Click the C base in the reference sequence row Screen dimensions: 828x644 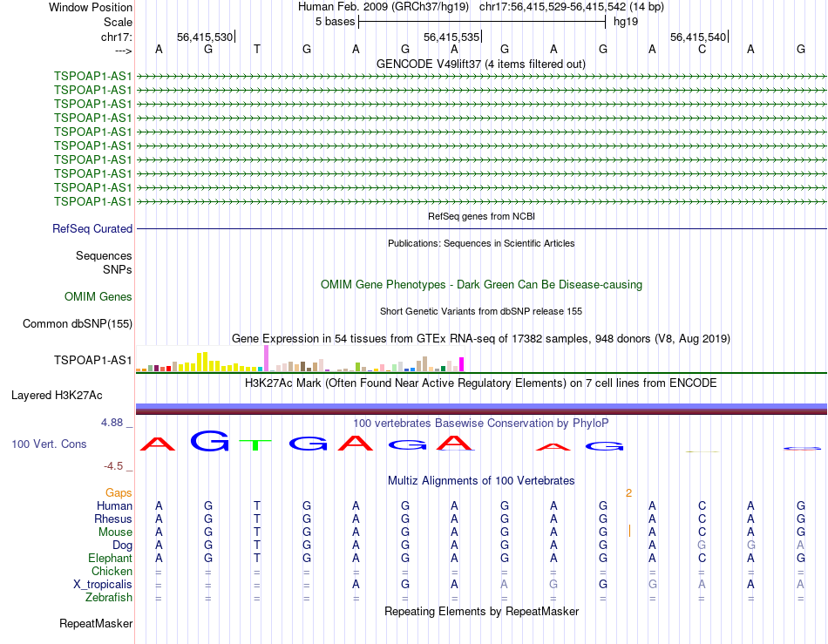(x=702, y=49)
